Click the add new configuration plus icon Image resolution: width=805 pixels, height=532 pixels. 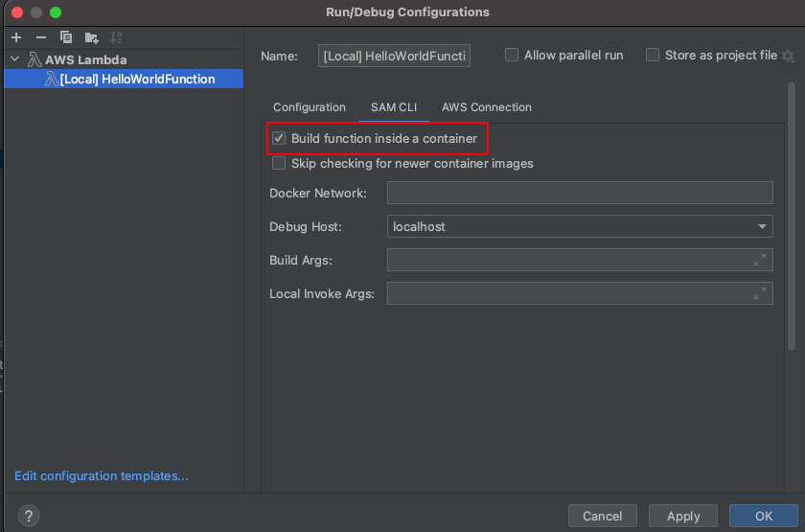16,37
